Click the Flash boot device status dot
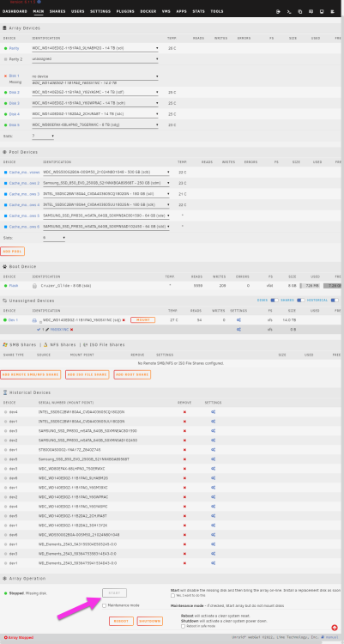This screenshot has height=644, width=344. [5, 285]
